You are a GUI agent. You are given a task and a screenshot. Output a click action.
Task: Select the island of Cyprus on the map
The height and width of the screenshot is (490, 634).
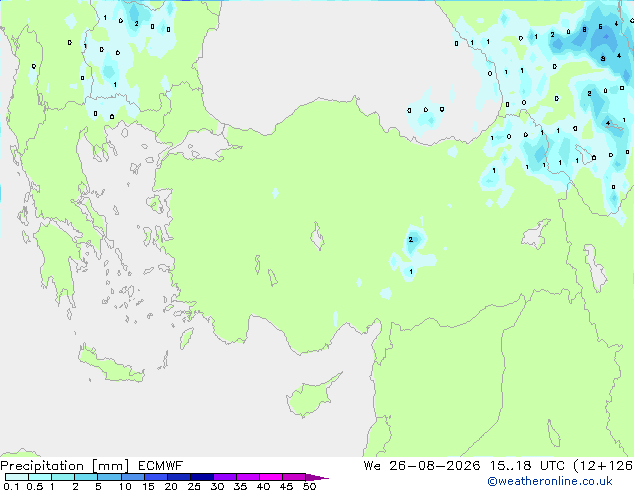coord(311,396)
